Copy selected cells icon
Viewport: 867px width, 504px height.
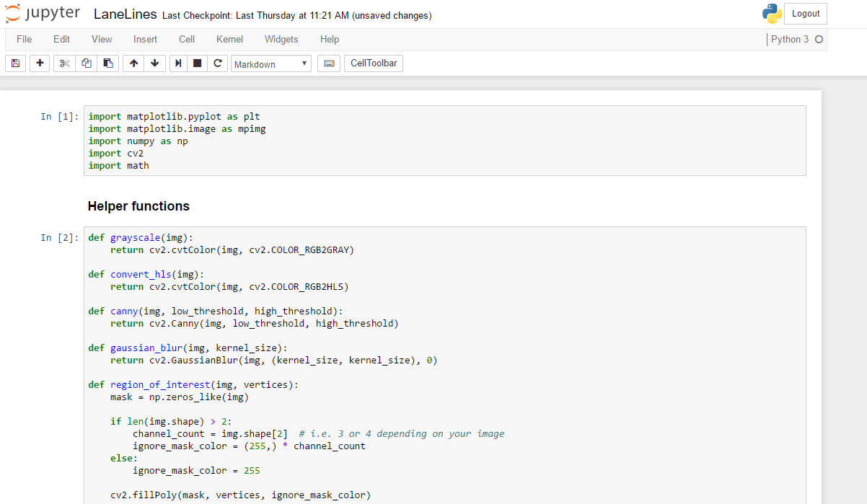point(87,63)
